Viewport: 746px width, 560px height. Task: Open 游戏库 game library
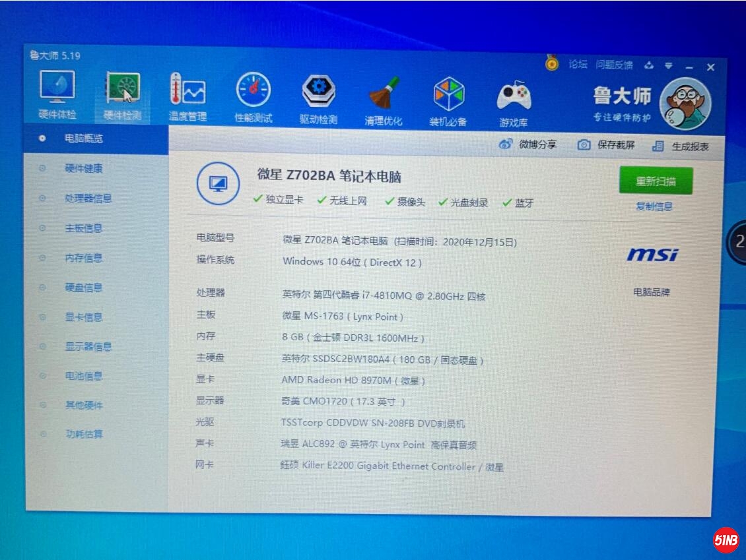514,104
